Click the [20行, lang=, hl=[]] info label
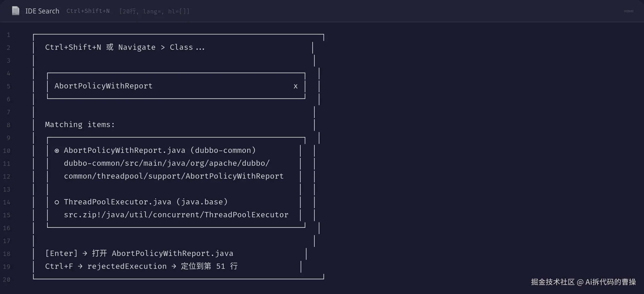Screen dimensions: 644x294 click(154, 11)
